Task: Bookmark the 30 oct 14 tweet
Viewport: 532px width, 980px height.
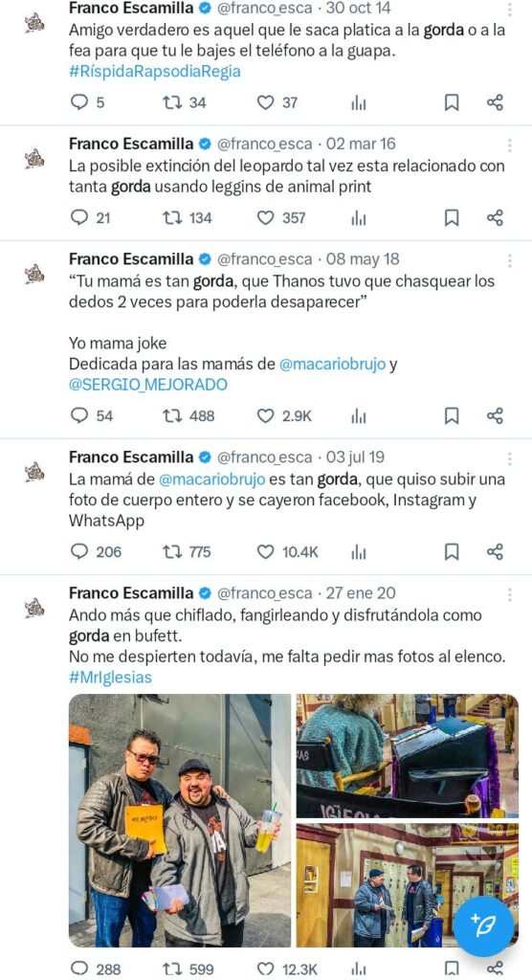Action: pos(452,102)
